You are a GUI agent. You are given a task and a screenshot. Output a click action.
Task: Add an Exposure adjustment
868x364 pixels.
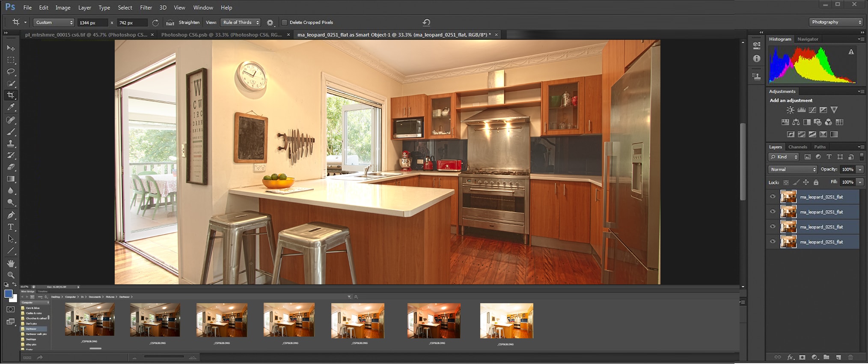(x=823, y=110)
